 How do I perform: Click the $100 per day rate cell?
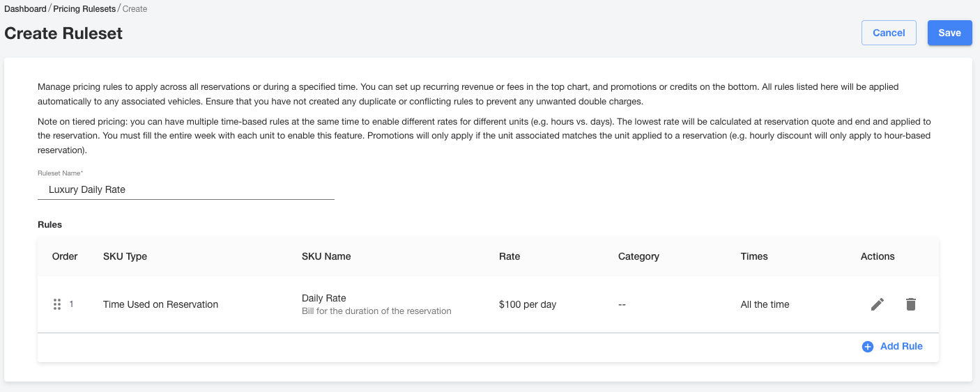[x=528, y=304]
